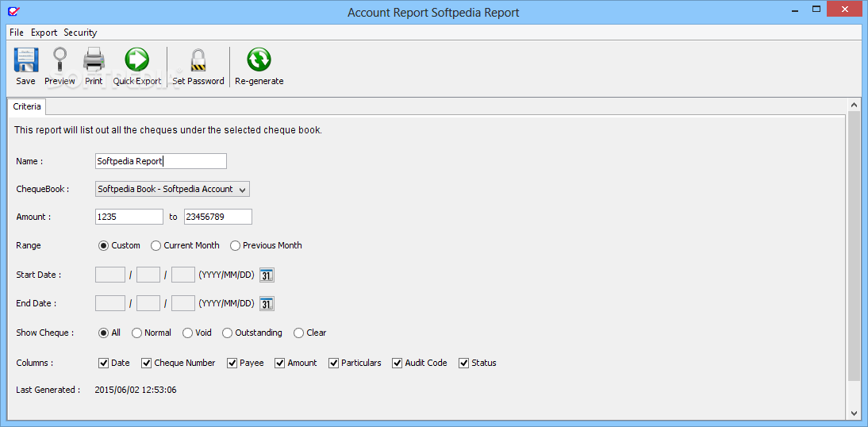Toggle the Particulars column checkbox
Image resolution: width=868 pixels, height=427 pixels.
[x=333, y=364]
